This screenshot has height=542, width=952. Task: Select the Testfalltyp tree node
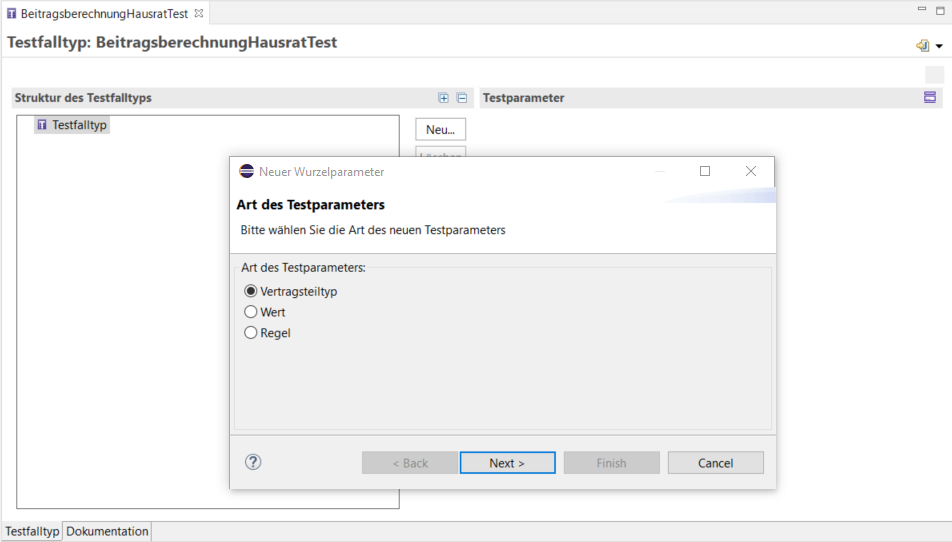point(72,125)
